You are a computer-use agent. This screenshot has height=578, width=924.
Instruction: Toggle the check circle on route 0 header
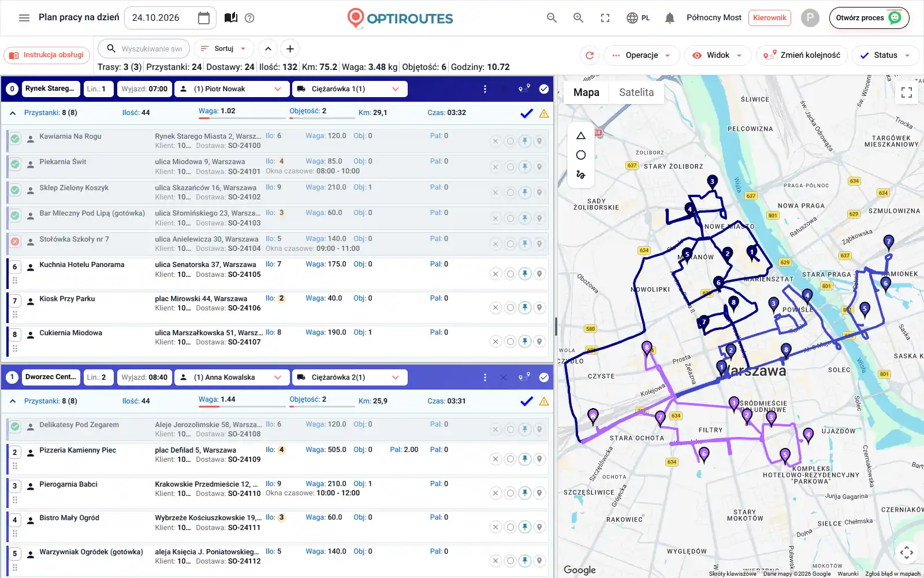(x=544, y=89)
